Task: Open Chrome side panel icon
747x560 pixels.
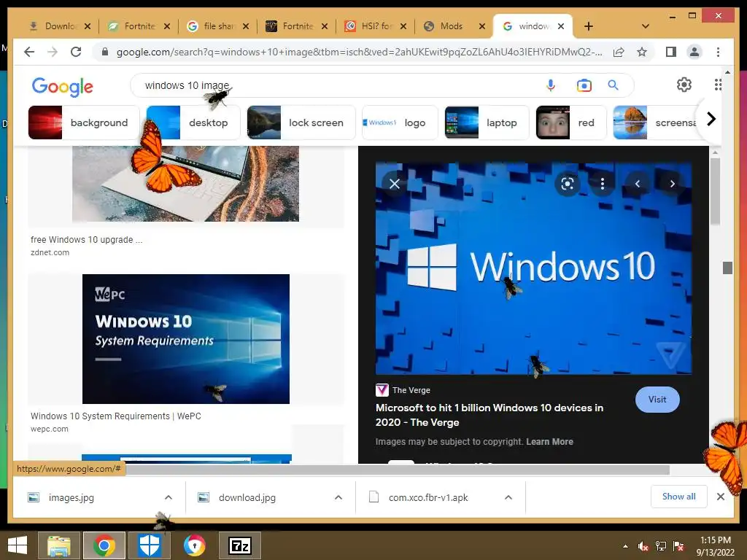Action: click(671, 52)
